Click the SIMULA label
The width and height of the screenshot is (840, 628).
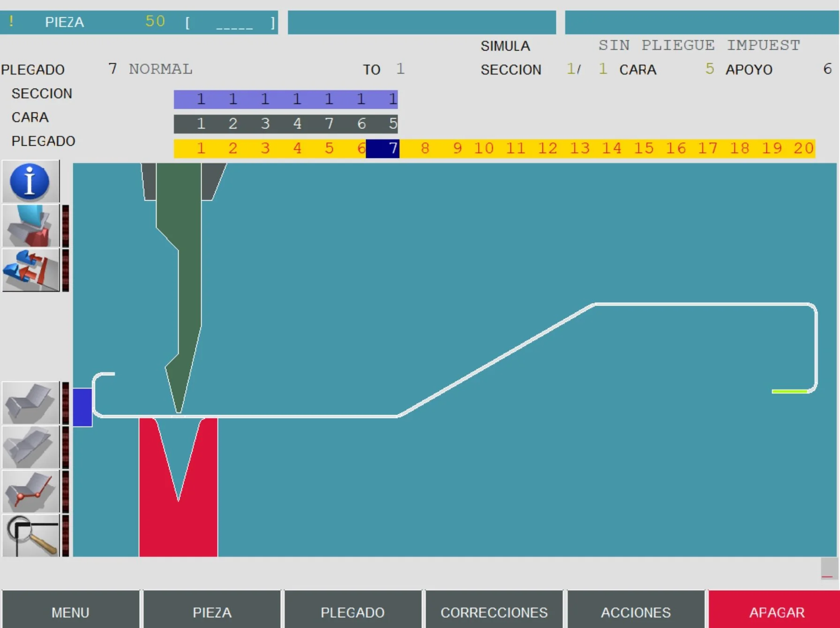[x=505, y=46]
